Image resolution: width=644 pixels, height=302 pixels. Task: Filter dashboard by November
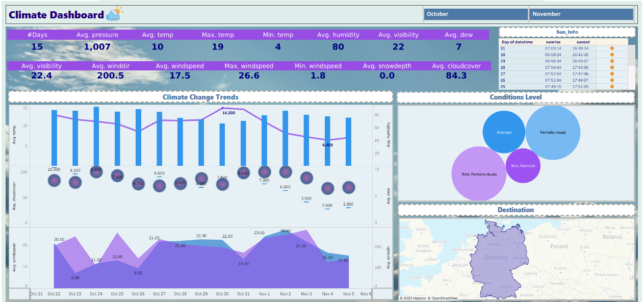tap(581, 14)
